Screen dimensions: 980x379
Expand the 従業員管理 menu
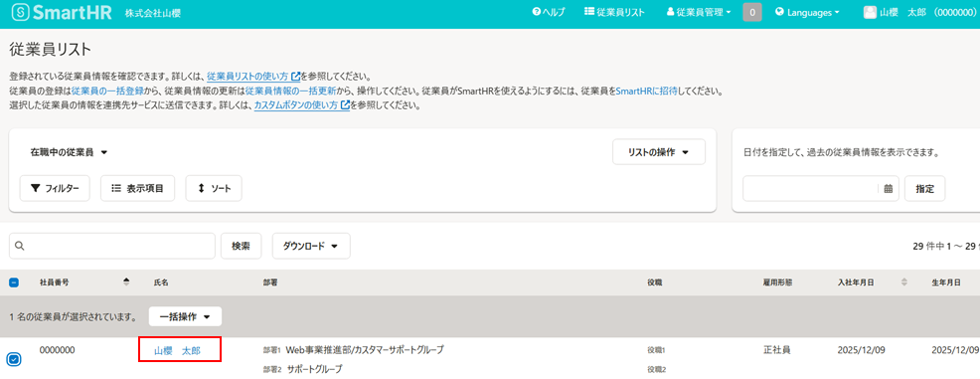tap(699, 13)
